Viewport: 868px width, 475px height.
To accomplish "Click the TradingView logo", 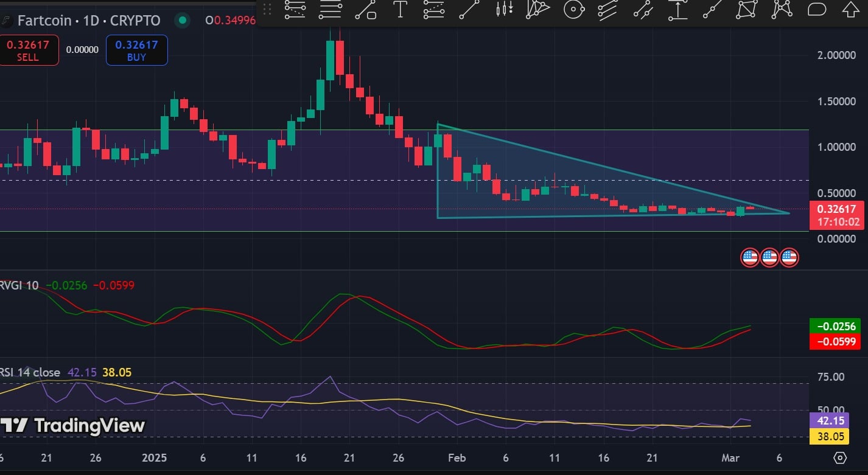I will [73, 425].
